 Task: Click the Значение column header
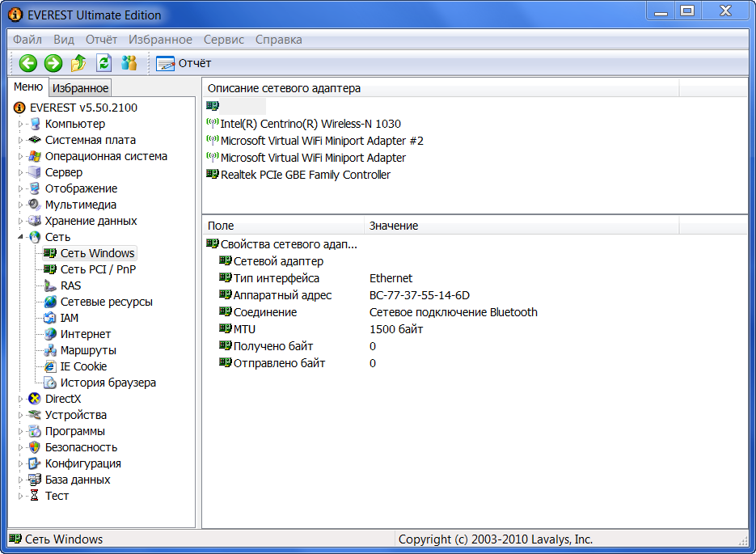click(x=522, y=226)
